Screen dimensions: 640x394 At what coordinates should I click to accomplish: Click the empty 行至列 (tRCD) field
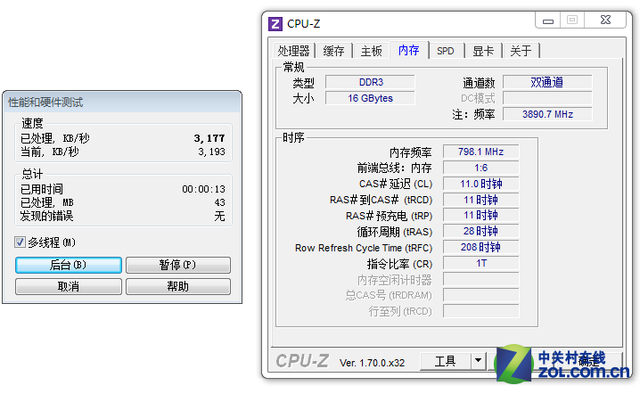[x=481, y=311]
